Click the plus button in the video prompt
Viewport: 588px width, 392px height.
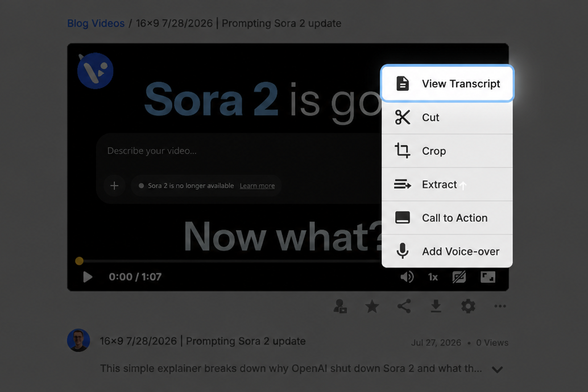coord(114,186)
